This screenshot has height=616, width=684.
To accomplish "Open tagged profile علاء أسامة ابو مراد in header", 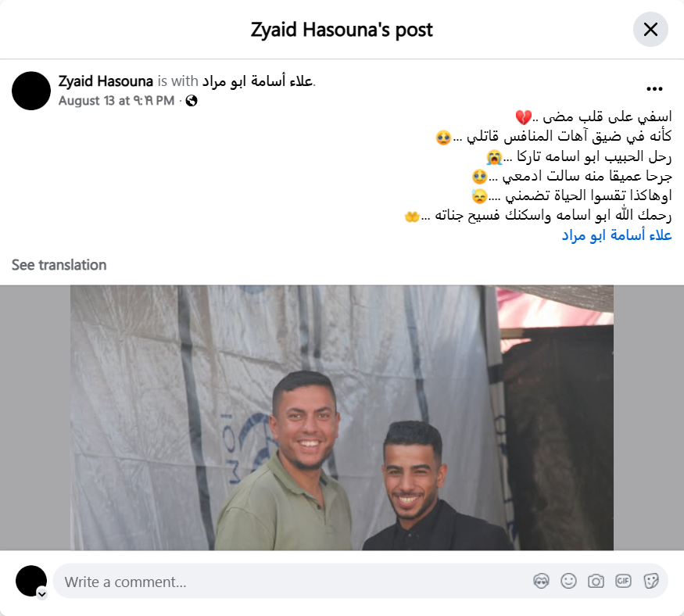I will click(258, 81).
